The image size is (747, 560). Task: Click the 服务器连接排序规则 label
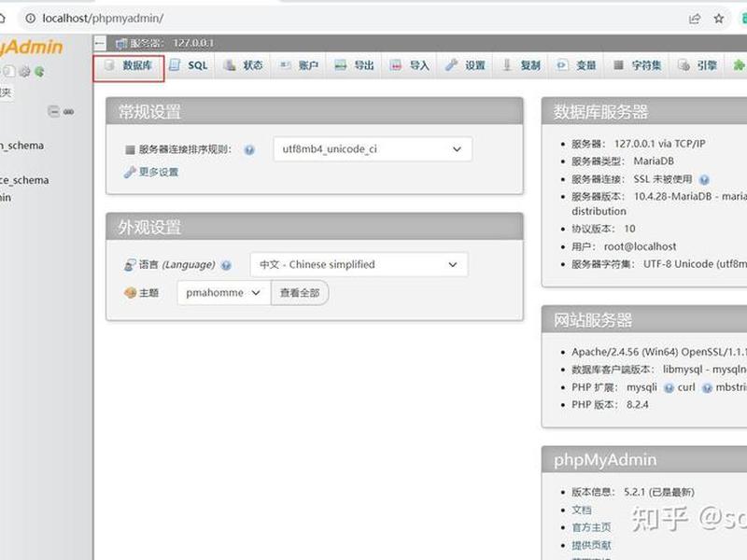(x=185, y=149)
